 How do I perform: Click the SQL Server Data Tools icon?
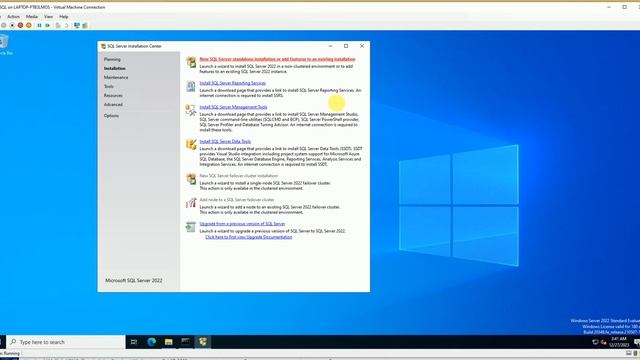[x=191, y=144]
